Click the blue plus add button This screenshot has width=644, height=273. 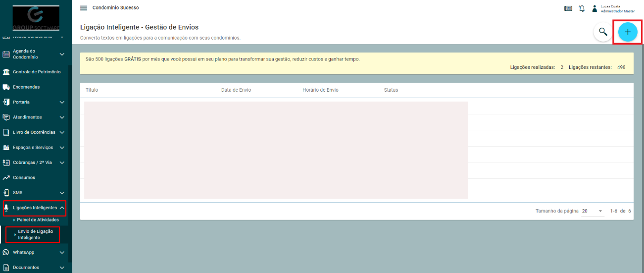628,32
